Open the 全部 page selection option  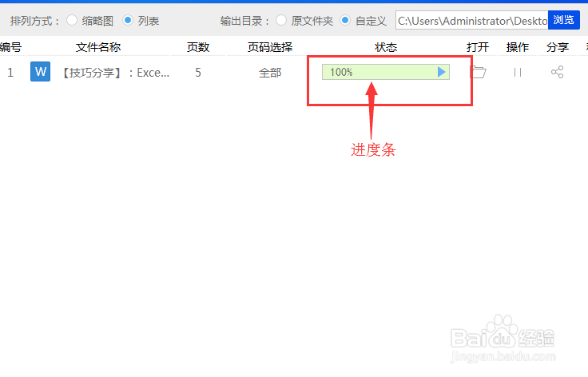[270, 73]
